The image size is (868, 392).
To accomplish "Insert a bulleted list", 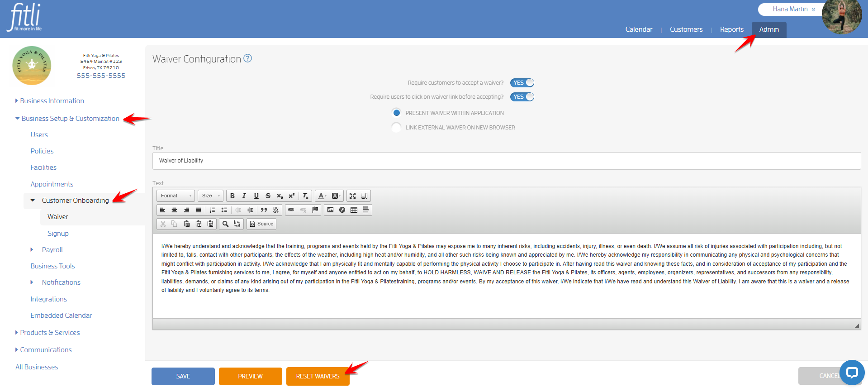I will coord(224,210).
